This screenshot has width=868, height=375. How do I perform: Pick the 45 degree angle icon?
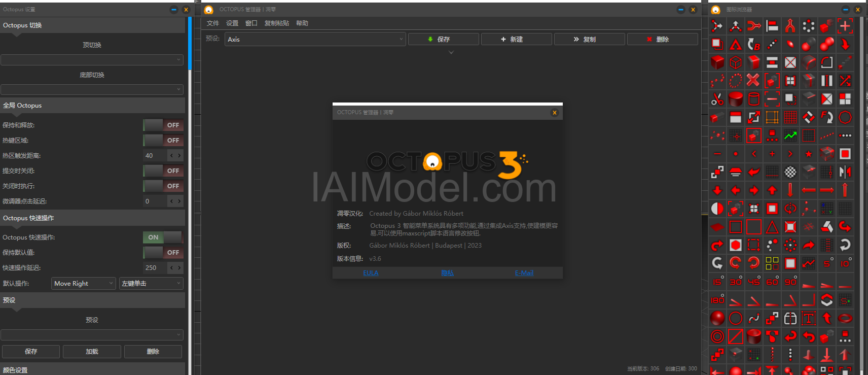pos(754,282)
